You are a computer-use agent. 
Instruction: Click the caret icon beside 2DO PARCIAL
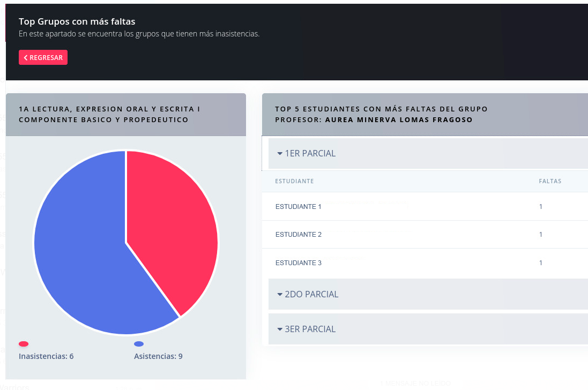point(280,295)
